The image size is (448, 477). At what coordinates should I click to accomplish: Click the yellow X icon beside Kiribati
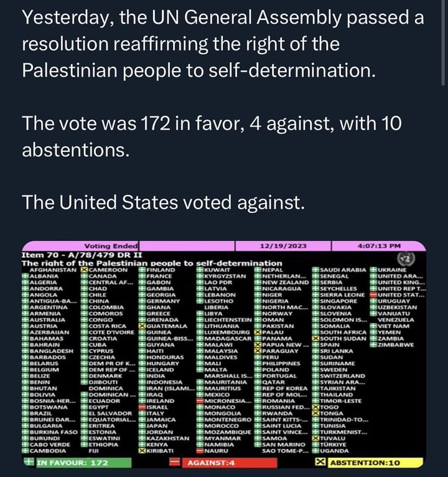(142, 450)
